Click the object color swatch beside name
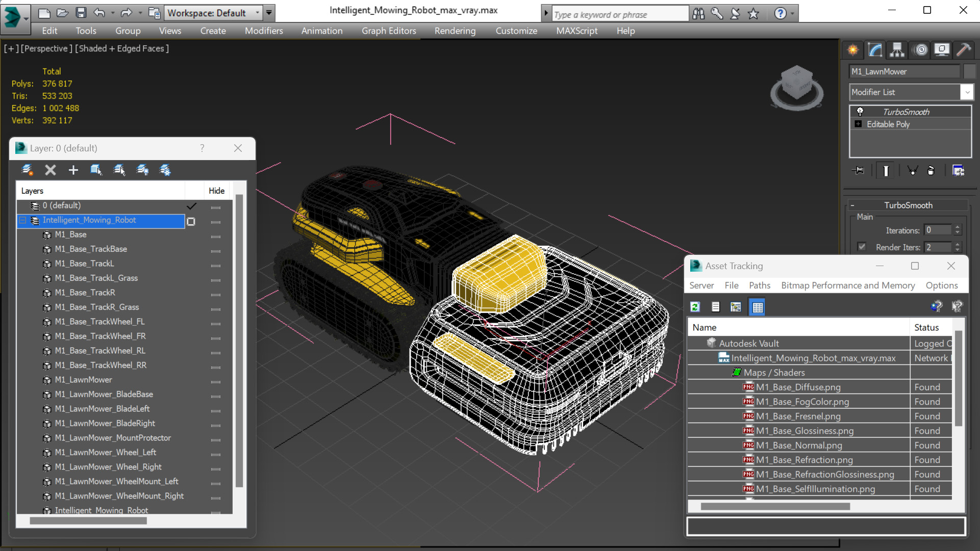 [968, 71]
